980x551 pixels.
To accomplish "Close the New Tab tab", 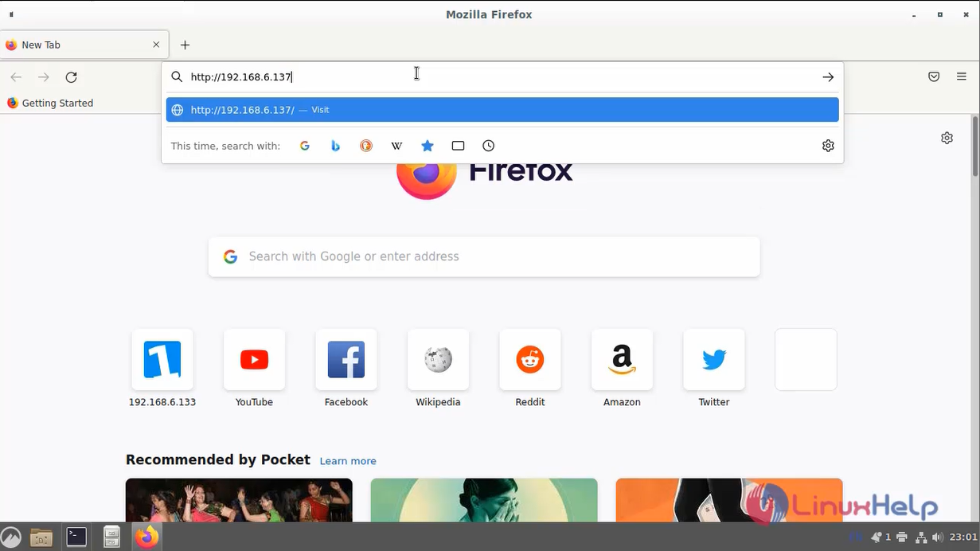I will (156, 45).
